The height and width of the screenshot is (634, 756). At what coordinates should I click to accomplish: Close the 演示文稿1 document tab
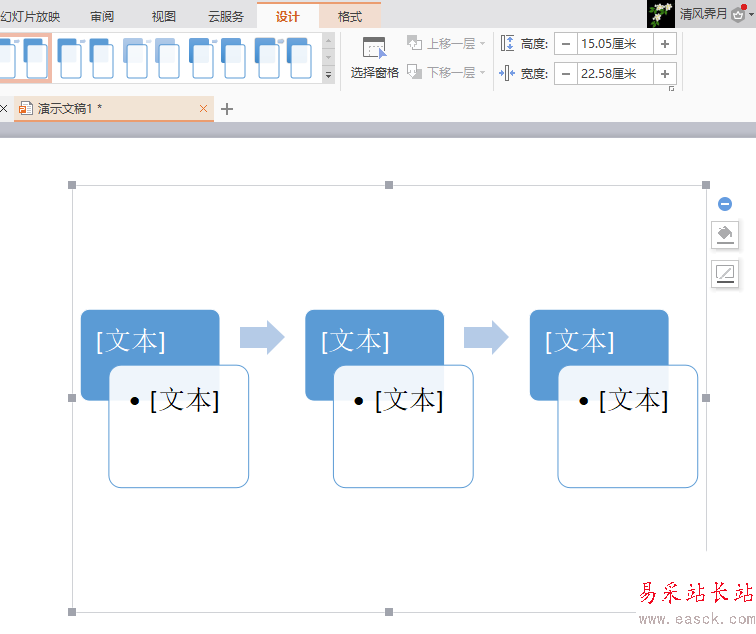point(203,108)
